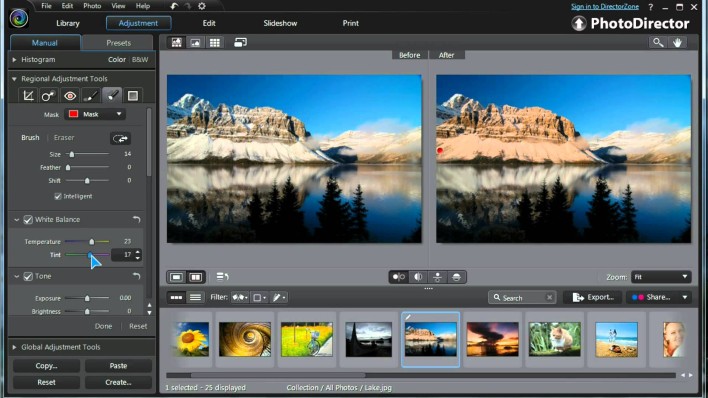Click the Done button

pyautogui.click(x=103, y=326)
